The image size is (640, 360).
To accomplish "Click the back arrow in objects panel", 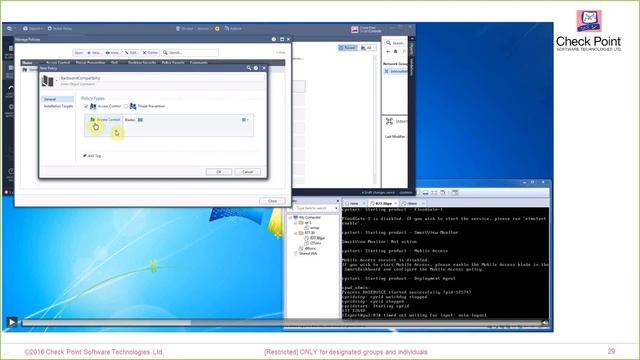I will (x=388, y=51).
